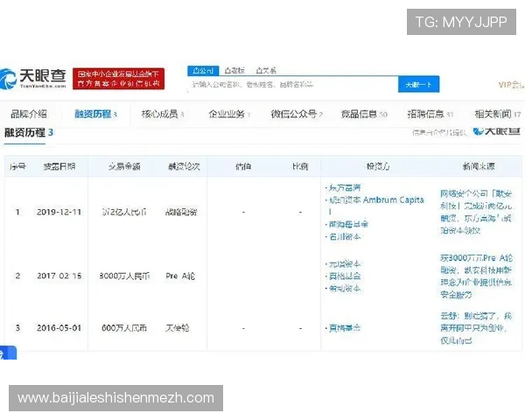Open 真格基金 link in Pre-A轮 row
525x420 pixels.
(x=345, y=276)
